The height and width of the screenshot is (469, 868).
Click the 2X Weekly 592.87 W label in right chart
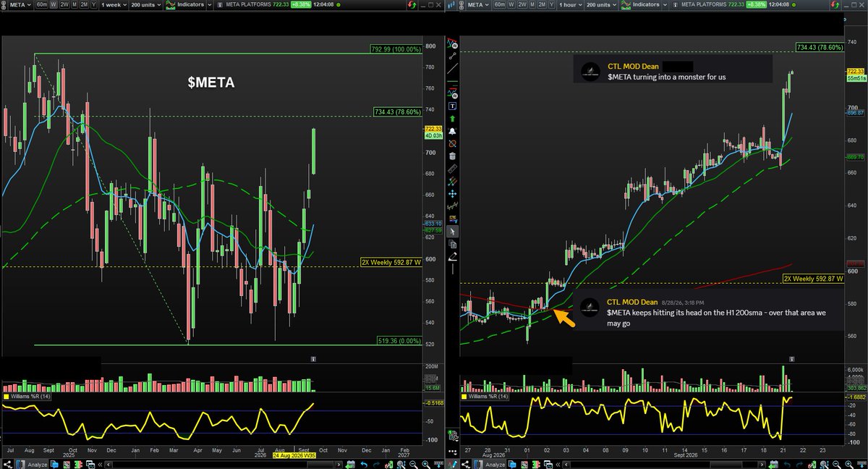pos(813,278)
